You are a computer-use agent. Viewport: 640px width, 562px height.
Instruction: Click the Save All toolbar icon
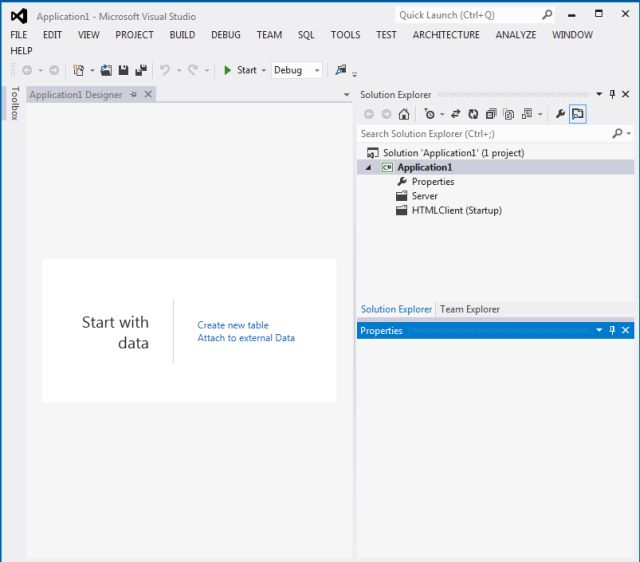(x=142, y=71)
